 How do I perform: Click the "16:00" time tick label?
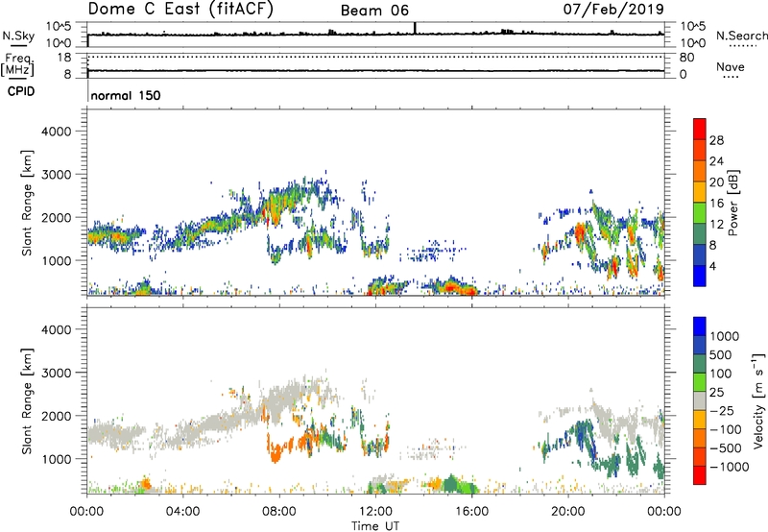point(471,512)
